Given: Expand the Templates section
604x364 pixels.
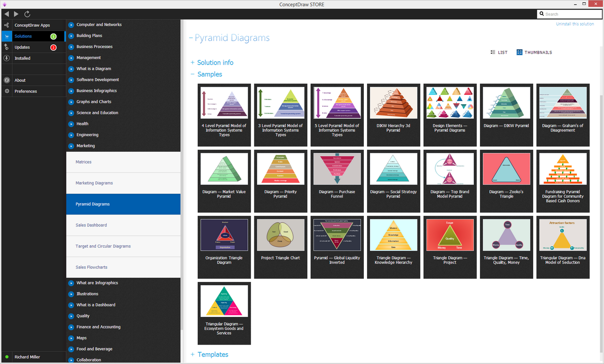Looking at the screenshot, I should point(193,355).
